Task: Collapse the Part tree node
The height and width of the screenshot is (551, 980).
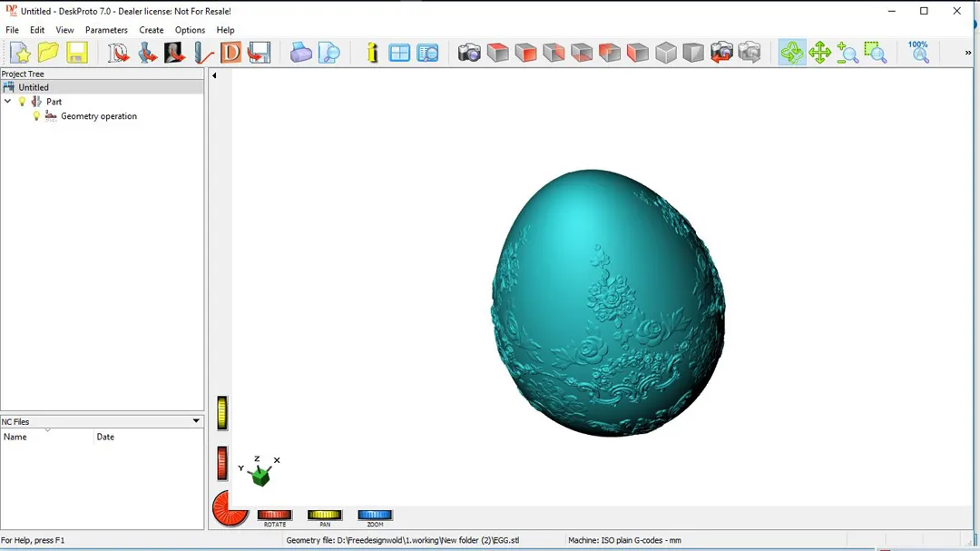Action: 8,102
